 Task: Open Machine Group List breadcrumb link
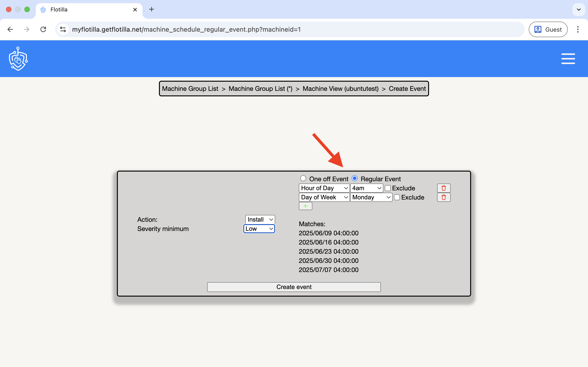(190, 88)
